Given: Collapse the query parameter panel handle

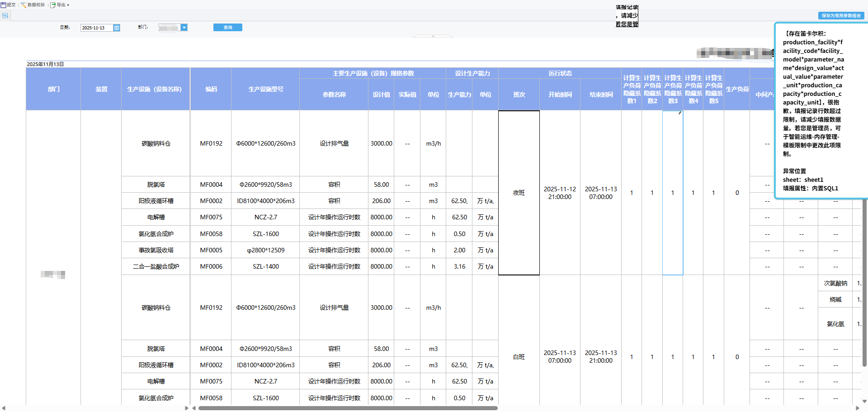Looking at the screenshot, I should coord(433,36).
